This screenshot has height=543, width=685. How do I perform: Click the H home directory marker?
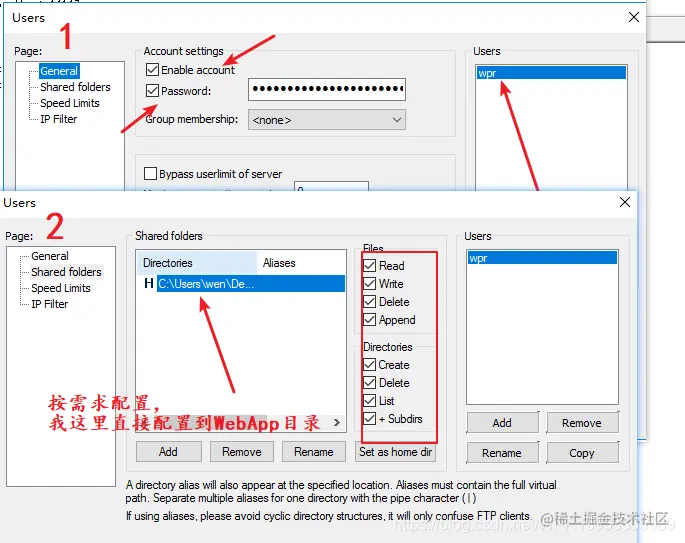click(x=149, y=284)
